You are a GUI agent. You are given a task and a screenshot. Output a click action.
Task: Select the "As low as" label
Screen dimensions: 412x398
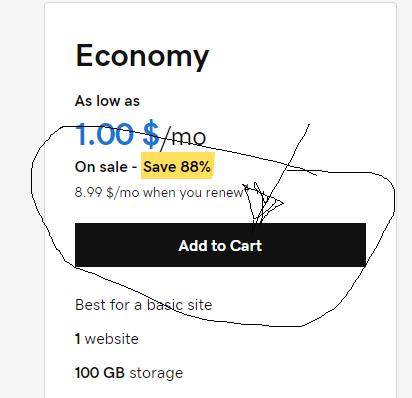coord(107,101)
